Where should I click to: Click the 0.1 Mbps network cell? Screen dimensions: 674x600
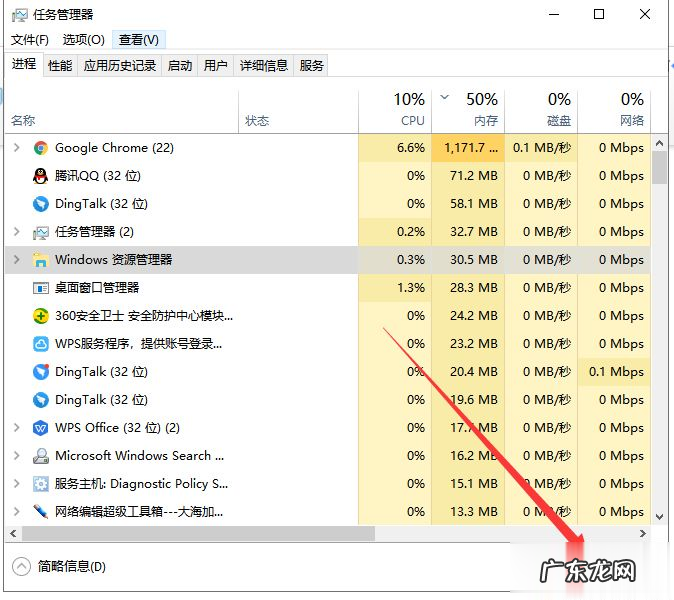[614, 372]
